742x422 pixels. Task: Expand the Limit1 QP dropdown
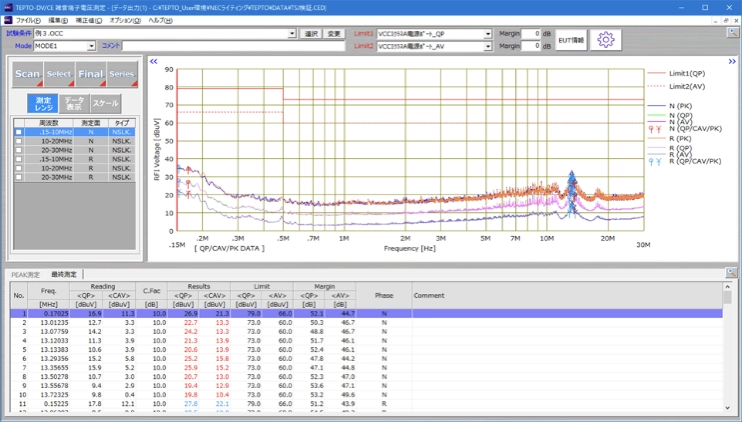tap(488, 34)
